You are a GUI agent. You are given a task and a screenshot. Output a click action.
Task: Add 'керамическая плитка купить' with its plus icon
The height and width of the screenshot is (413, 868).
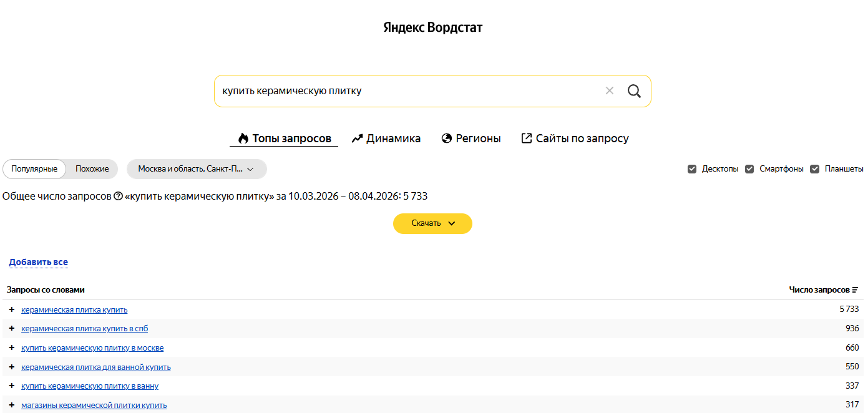(x=11, y=309)
